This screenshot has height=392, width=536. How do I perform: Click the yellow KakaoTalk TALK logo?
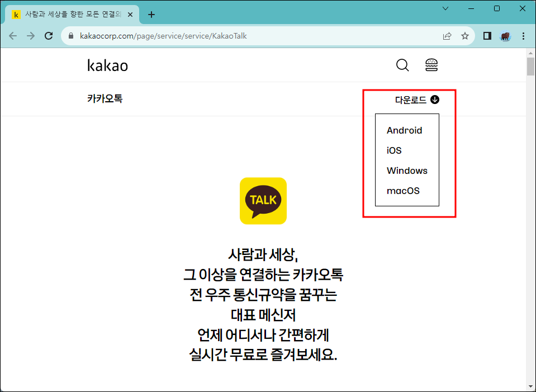(x=263, y=201)
